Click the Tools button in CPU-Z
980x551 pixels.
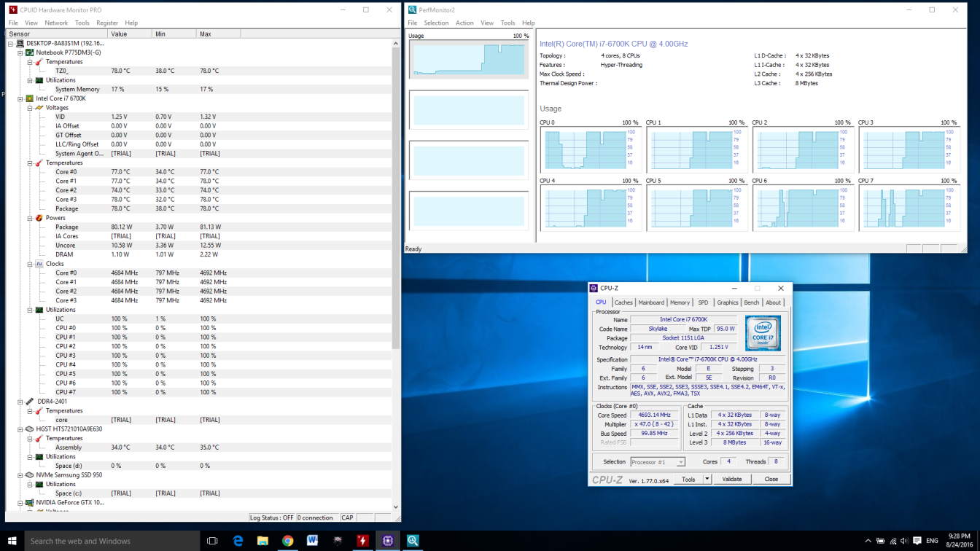688,479
